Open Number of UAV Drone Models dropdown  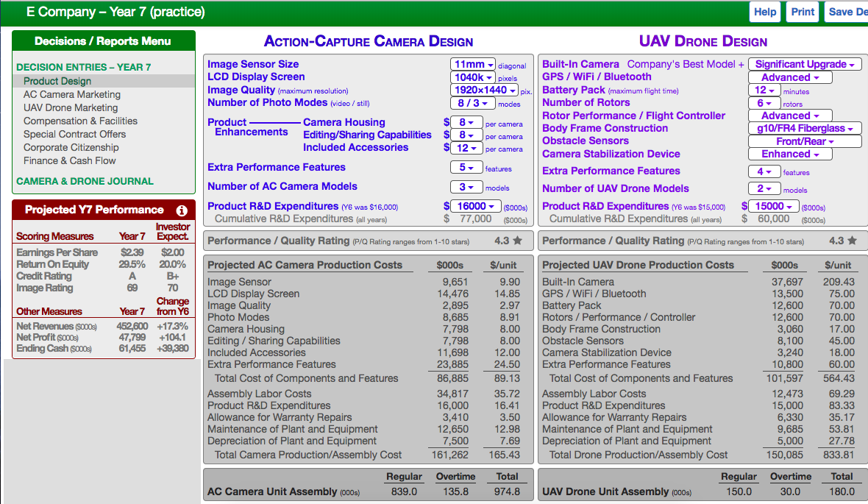point(764,189)
